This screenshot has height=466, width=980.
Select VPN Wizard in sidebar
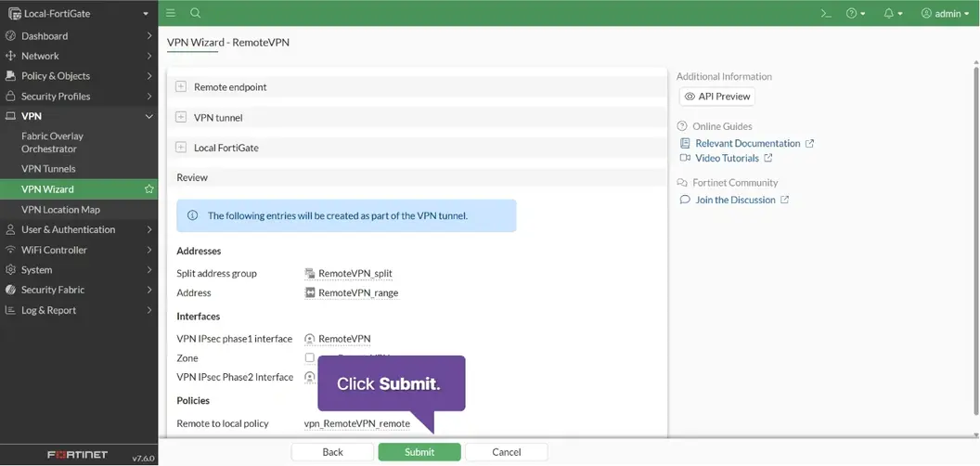(x=79, y=188)
